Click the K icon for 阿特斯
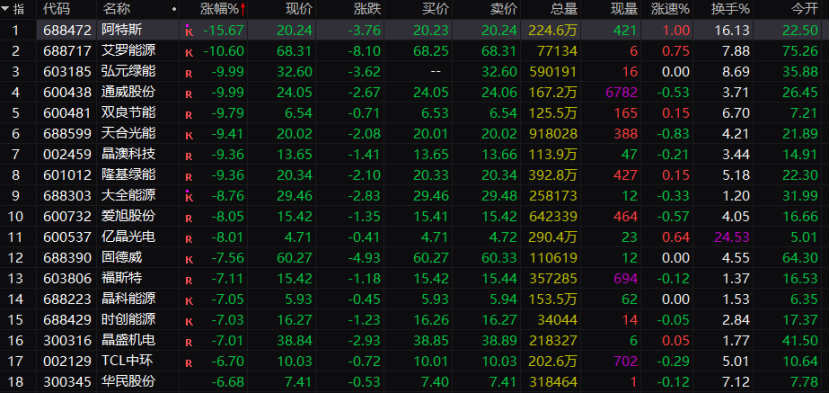 [x=189, y=31]
